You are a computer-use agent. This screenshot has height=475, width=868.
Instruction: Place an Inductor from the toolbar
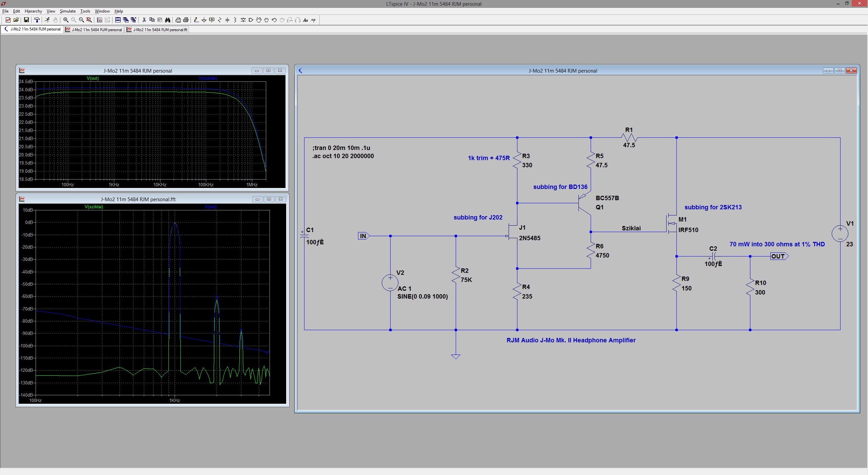235,20
